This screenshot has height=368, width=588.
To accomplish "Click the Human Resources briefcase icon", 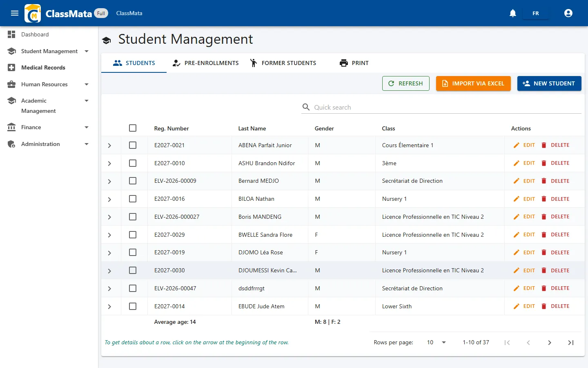I will [11, 84].
